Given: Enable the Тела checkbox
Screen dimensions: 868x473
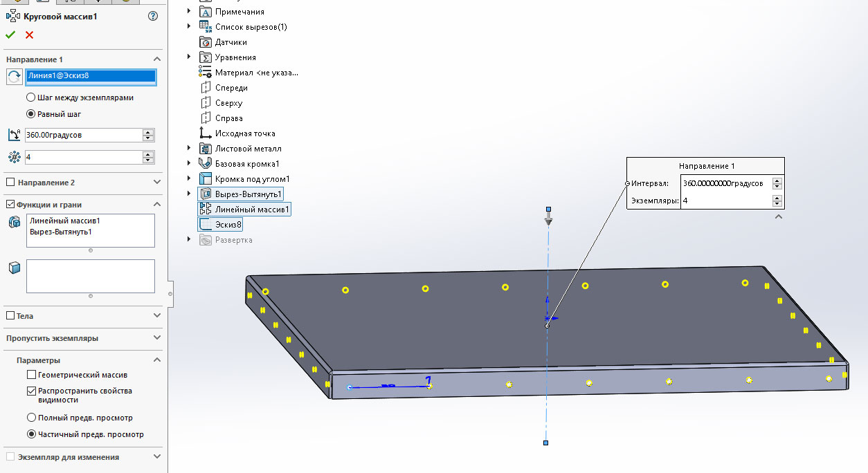Looking at the screenshot, I should tap(10, 316).
